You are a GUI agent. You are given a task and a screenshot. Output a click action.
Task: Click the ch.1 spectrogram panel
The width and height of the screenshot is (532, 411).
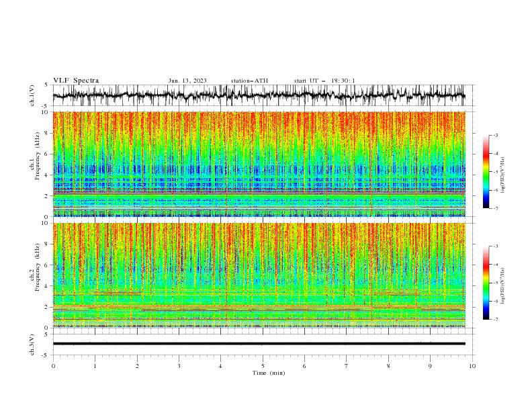click(x=259, y=164)
